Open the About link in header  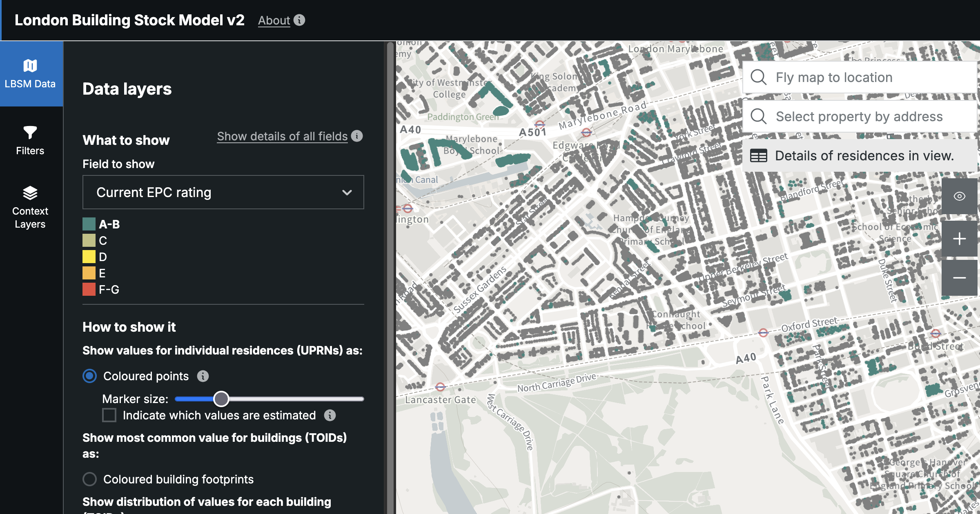click(274, 20)
